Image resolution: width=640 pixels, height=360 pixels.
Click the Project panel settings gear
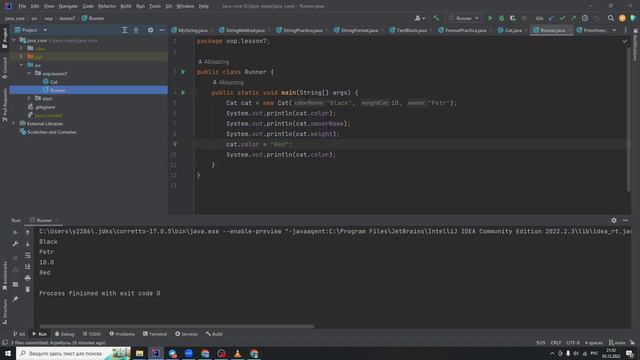(151, 30)
